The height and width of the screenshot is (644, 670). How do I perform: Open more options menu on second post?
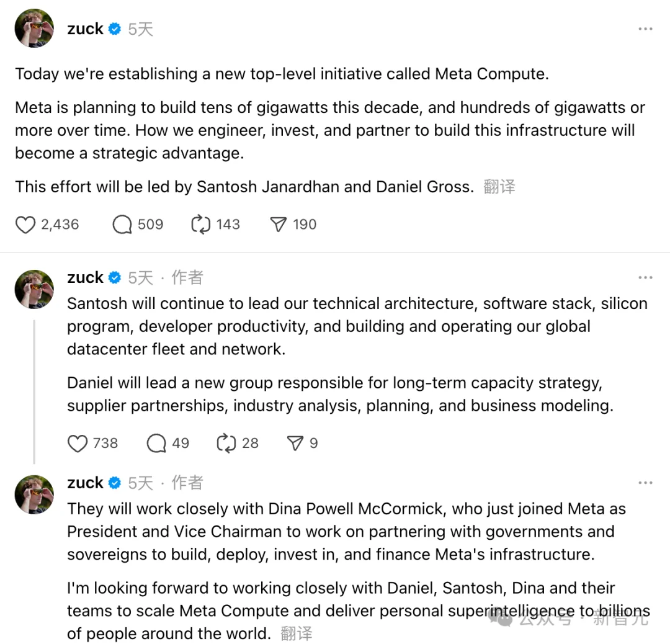point(645,277)
